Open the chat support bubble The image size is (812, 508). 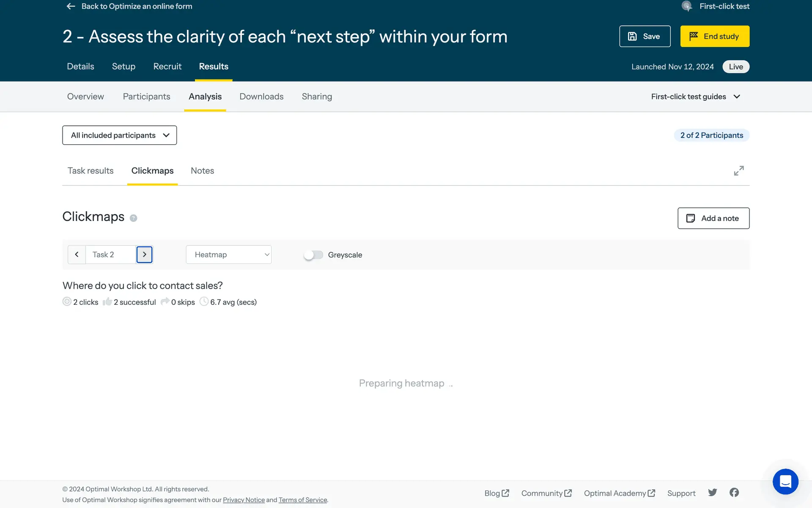click(785, 481)
